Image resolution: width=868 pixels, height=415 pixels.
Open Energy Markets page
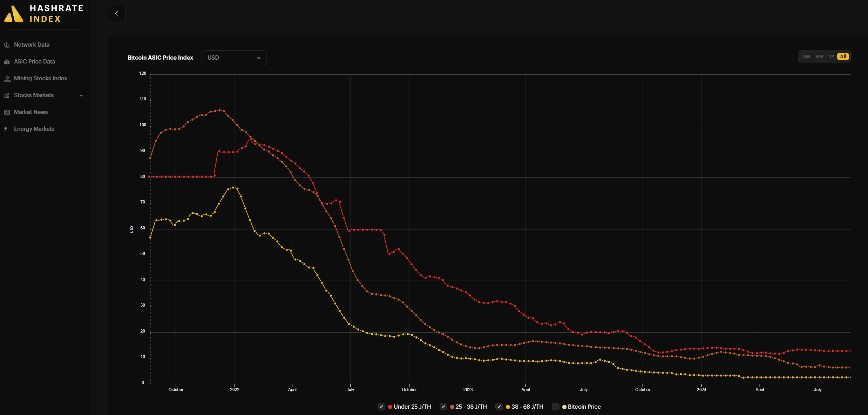tap(34, 129)
